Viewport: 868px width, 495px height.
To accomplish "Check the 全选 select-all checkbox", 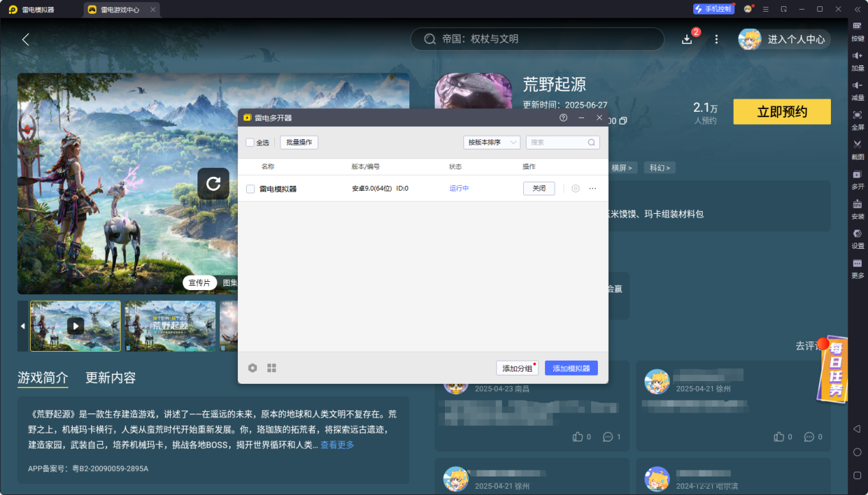I will coord(250,143).
